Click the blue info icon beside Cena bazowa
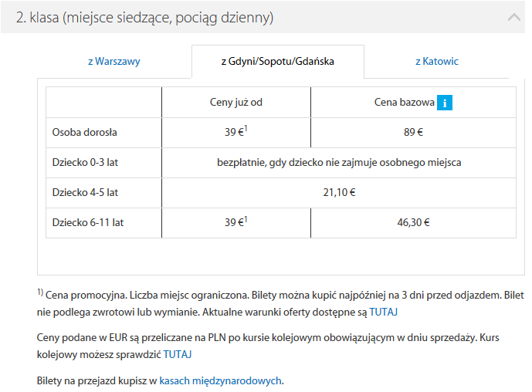Screen dimensions: 532x392 445,103
